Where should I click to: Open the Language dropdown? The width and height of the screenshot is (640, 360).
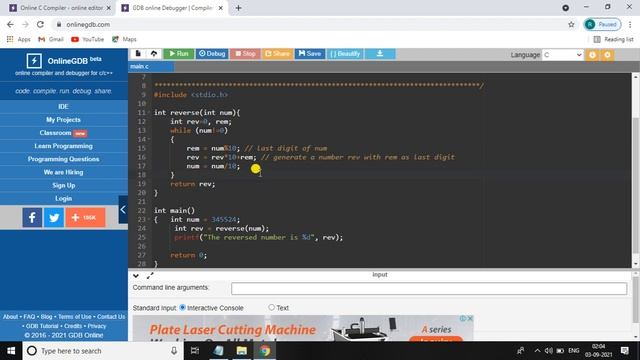[x=562, y=55]
